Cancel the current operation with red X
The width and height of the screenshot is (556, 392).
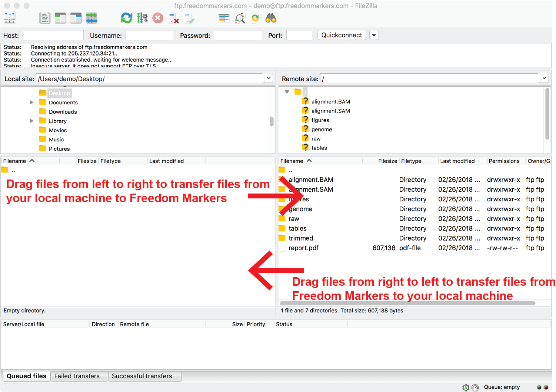pos(158,18)
